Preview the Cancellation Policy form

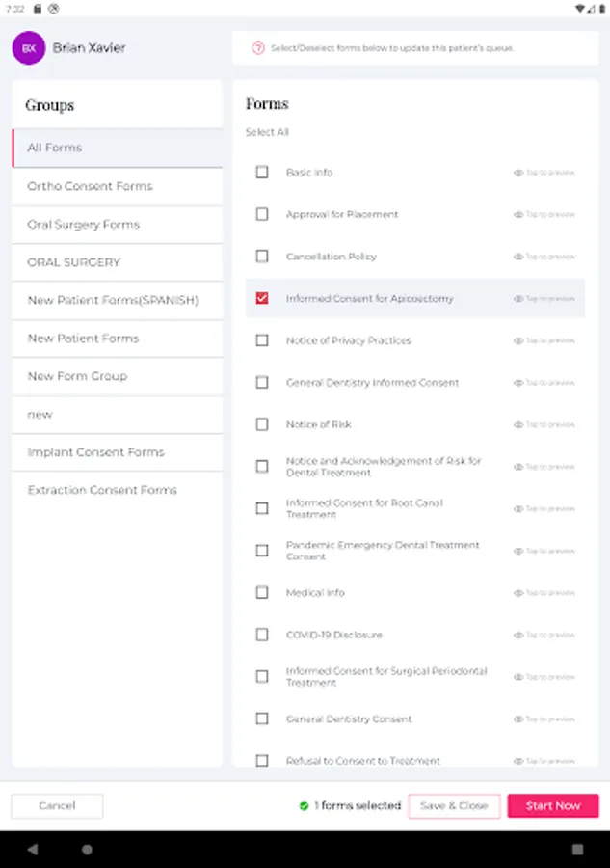point(544,257)
